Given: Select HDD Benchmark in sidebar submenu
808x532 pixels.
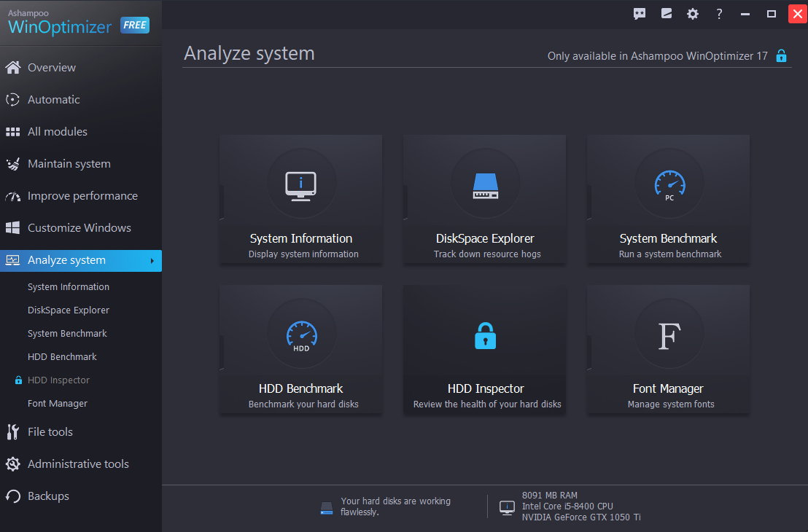Looking at the screenshot, I should coord(63,356).
